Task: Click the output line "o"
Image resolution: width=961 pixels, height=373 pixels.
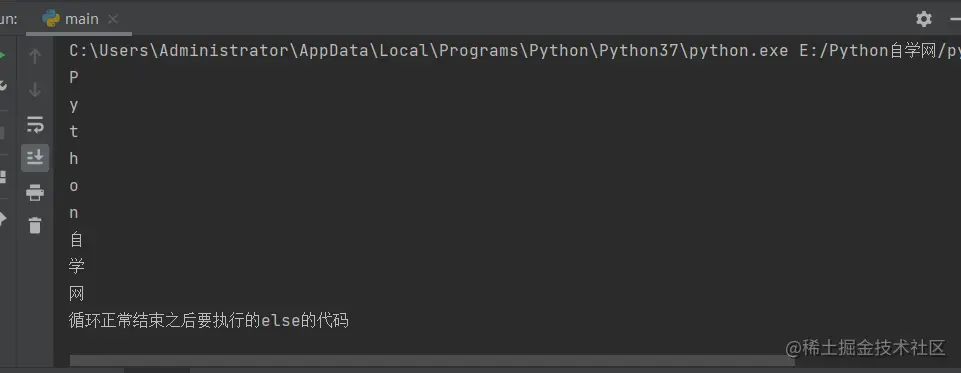Action: 74,186
